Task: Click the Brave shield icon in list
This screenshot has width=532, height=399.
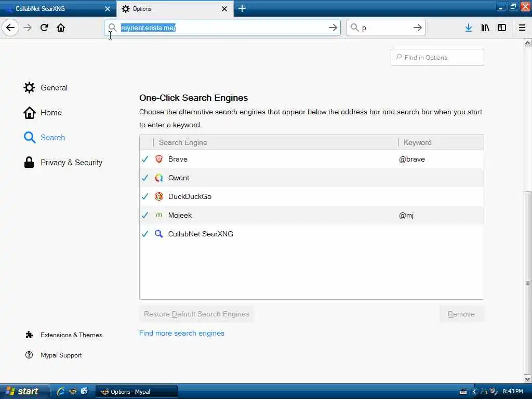Action: 159,159
